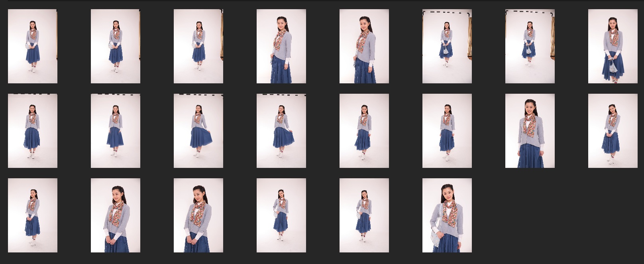Select the third middle-row skirt-flaring photo
Screen dimensions: 644x264
(x=198, y=131)
